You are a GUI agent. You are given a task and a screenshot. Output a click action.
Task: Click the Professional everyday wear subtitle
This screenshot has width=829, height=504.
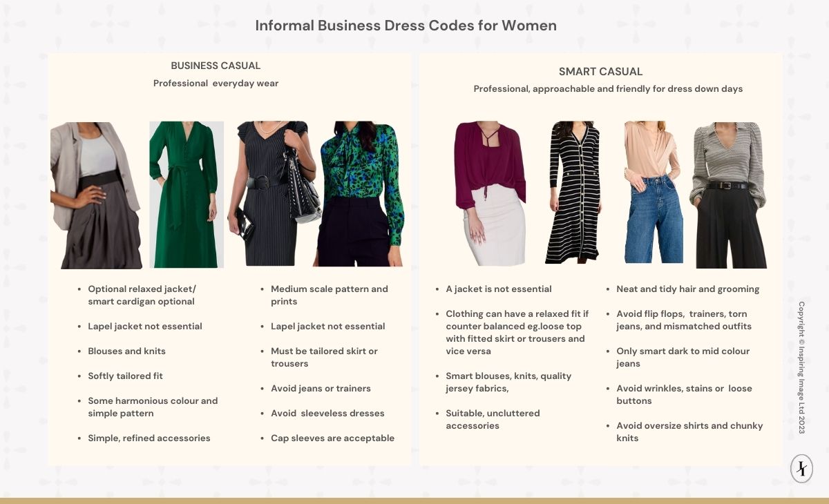click(216, 83)
